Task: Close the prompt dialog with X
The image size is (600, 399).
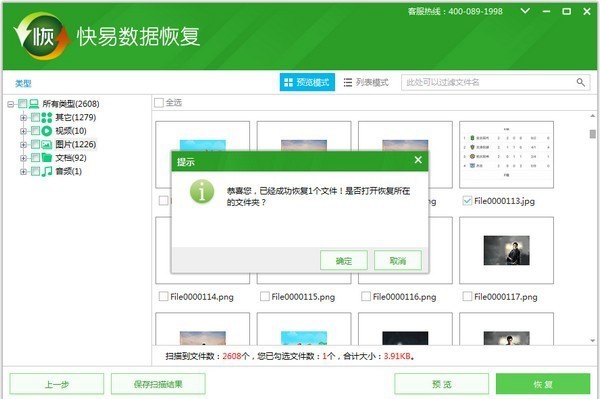Action: (x=418, y=160)
